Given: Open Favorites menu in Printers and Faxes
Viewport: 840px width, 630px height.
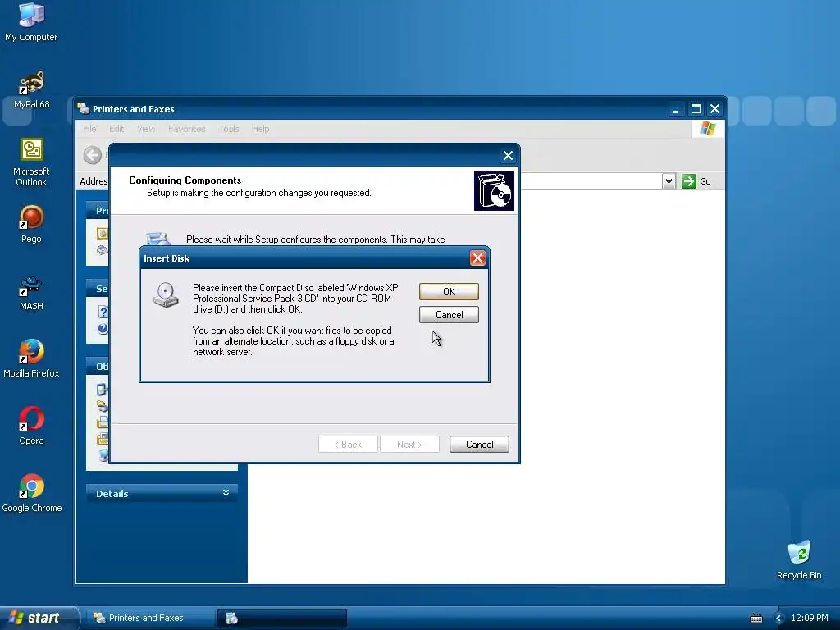Looking at the screenshot, I should coord(186,129).
